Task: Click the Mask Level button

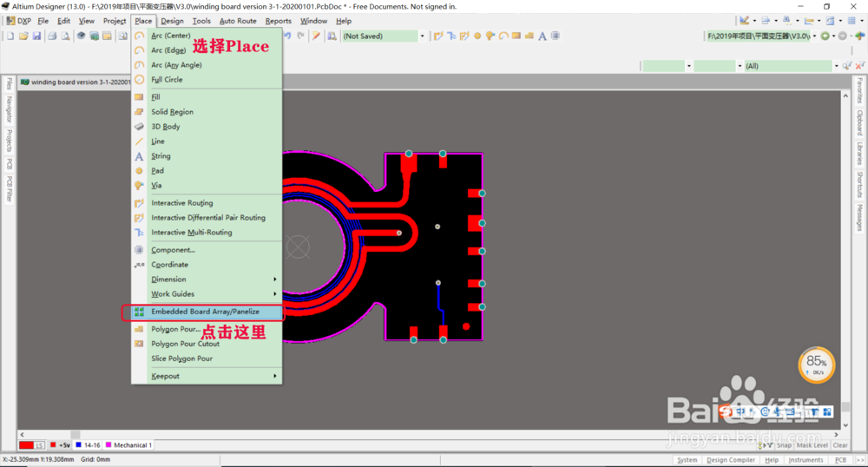Action: click(812, 445)
